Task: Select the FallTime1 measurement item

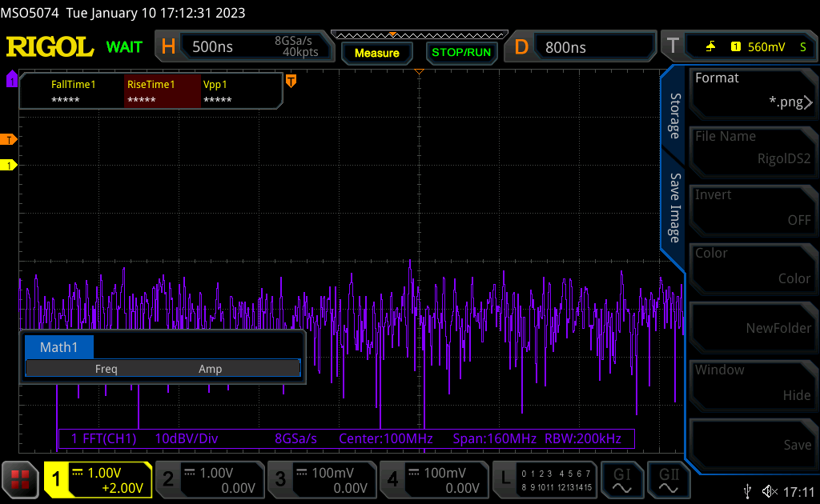Action: tap(73, 91)
